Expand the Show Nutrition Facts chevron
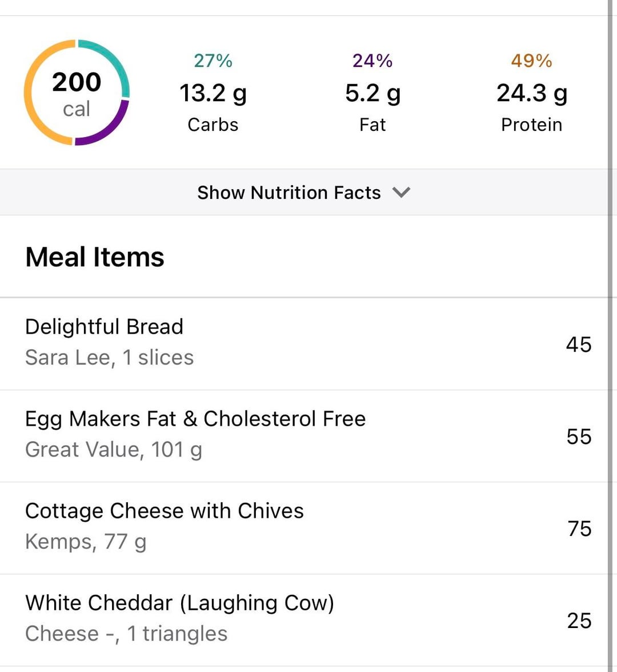The height and width of the screenshot is (672, 617). [402, 193]
